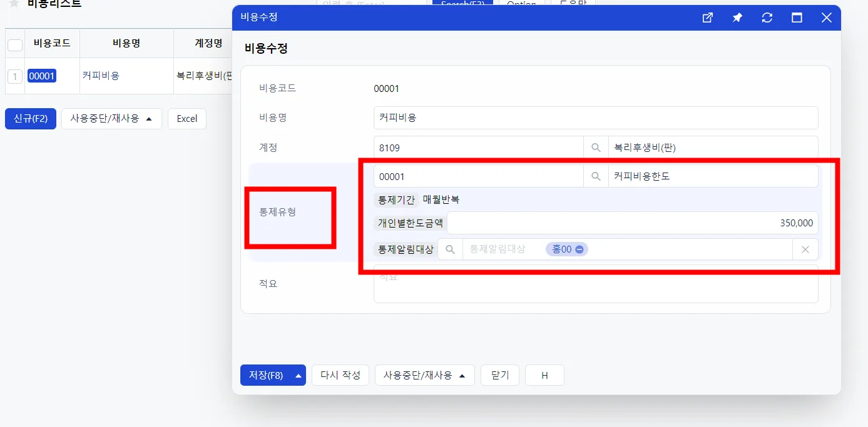Check the header select-all checkbox
The width and height of the screenshot is (868, 427).
point(15,45)
